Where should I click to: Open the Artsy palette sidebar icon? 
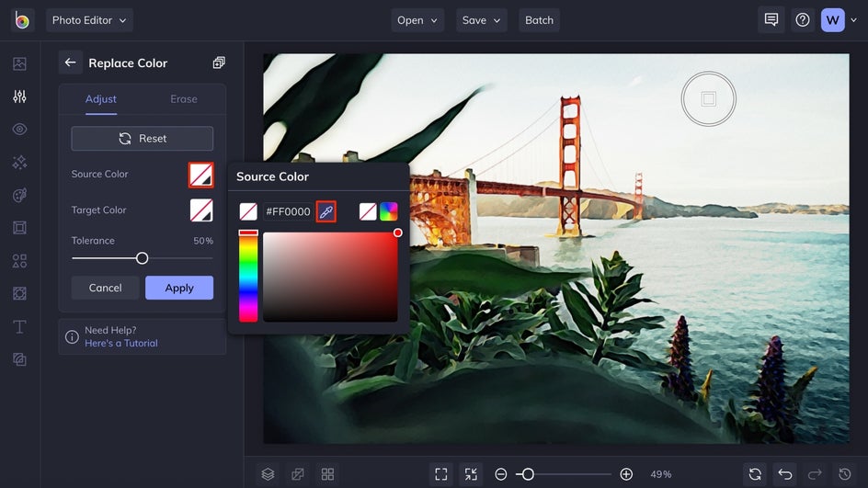coord(20,196)
